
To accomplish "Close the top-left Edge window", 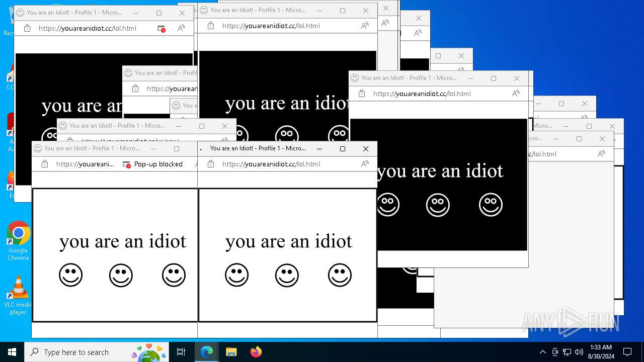I will (x=182, y=13).
